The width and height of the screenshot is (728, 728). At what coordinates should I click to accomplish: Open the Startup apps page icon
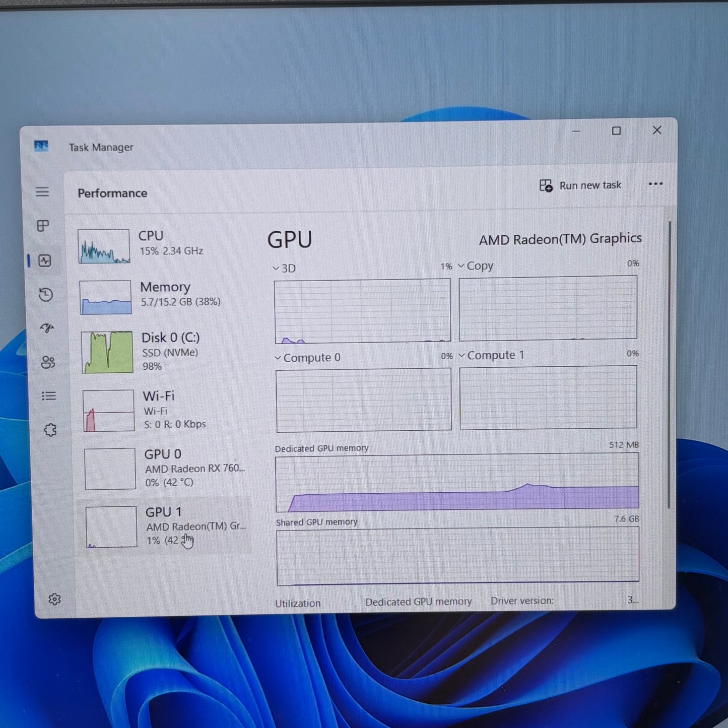tap(47, 328)
